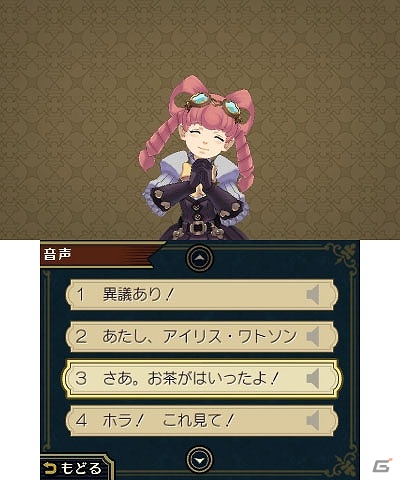Play speaker icon for ホラ! これ見て!

[x=313, y=420]
